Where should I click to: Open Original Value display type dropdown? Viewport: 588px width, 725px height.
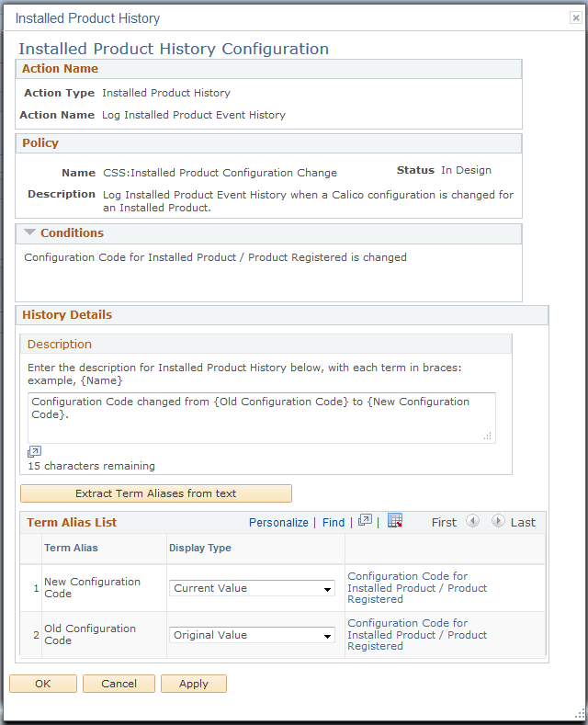pyautogui.click(x=252, y=635)
